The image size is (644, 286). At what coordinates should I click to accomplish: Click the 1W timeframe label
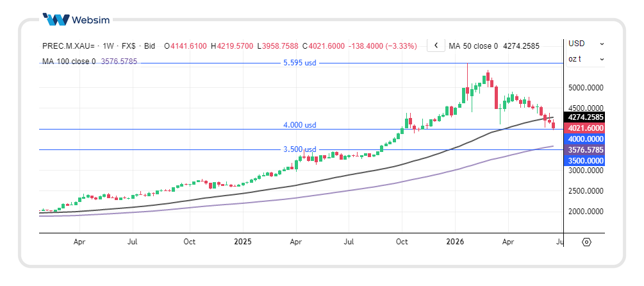click(108, 46)
